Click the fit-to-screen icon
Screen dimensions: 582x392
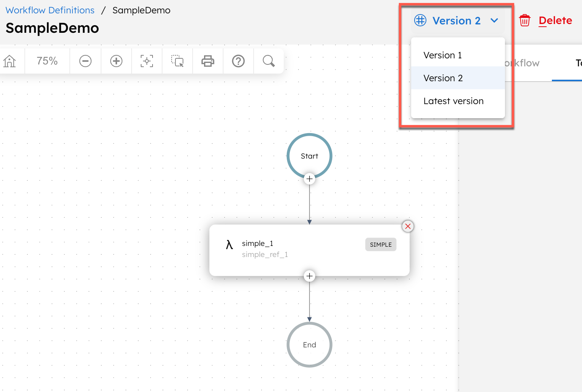coord(146,61)
